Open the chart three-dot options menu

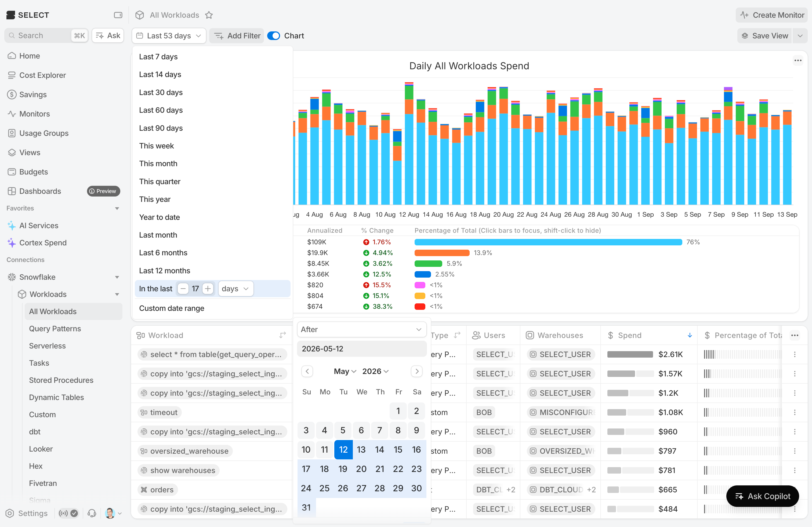point(798,61)
